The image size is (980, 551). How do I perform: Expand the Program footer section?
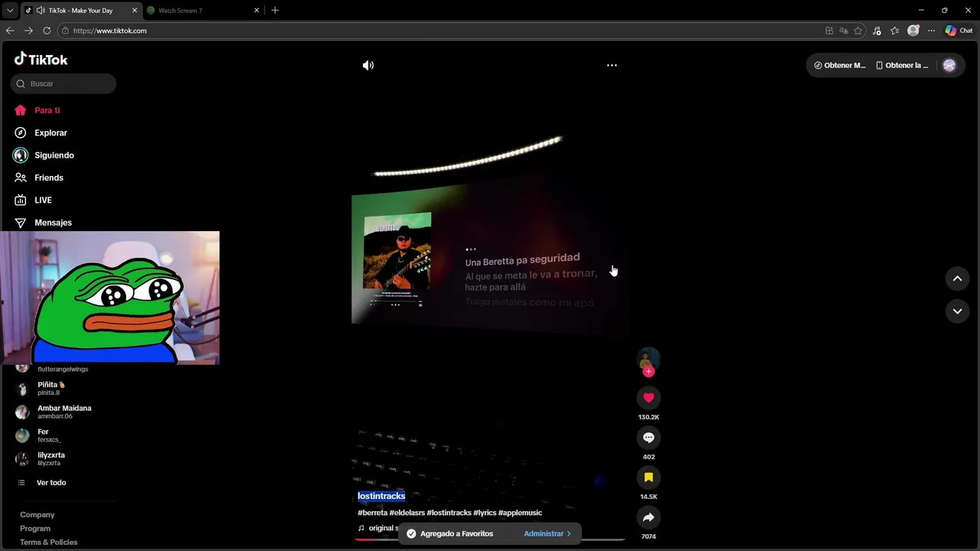pos(35,528)
